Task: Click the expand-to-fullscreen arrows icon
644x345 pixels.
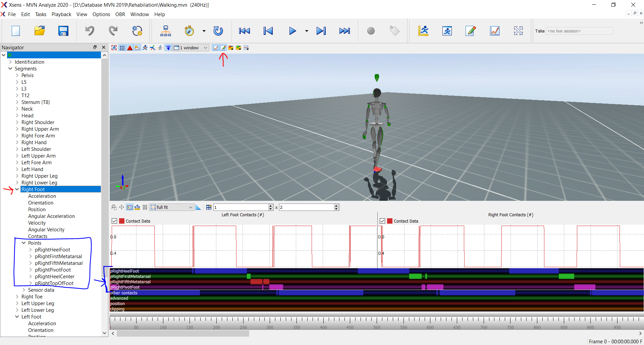Action: pyautogui.click(x=518, y=31)
